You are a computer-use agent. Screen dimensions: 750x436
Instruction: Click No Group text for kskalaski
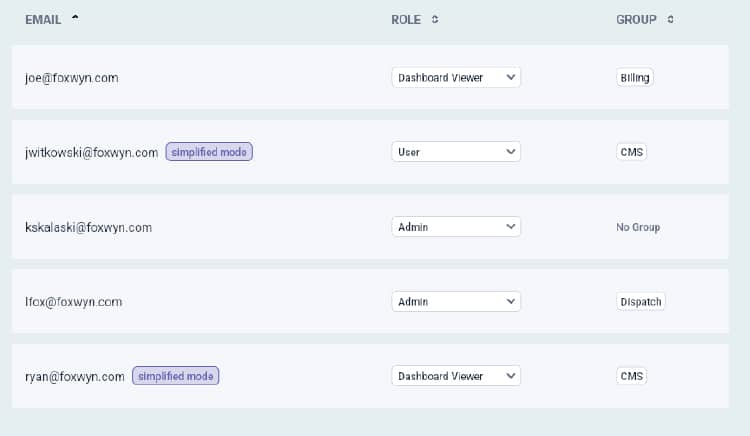pyautogui.click(x=638, y=227)
